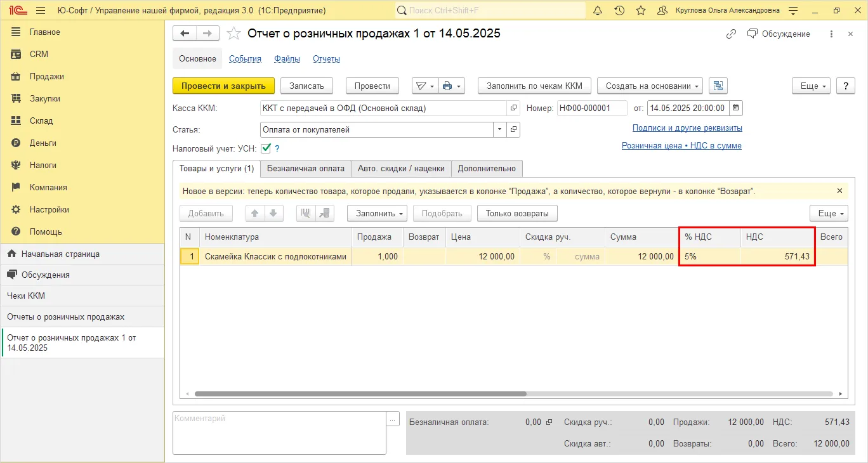This screenshot has width=868, height=463.
Task: Click the user profile icon
Action: 662,11
